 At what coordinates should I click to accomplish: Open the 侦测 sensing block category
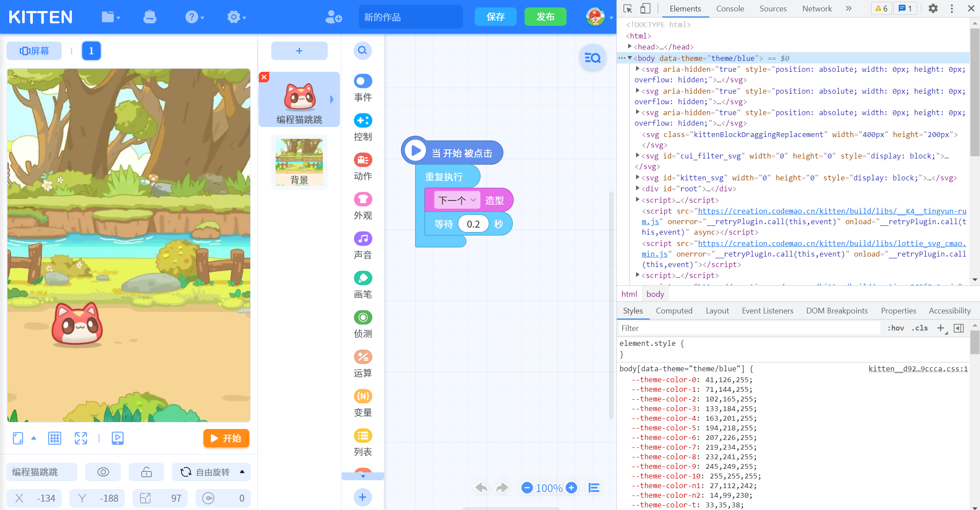pos(363,324)
